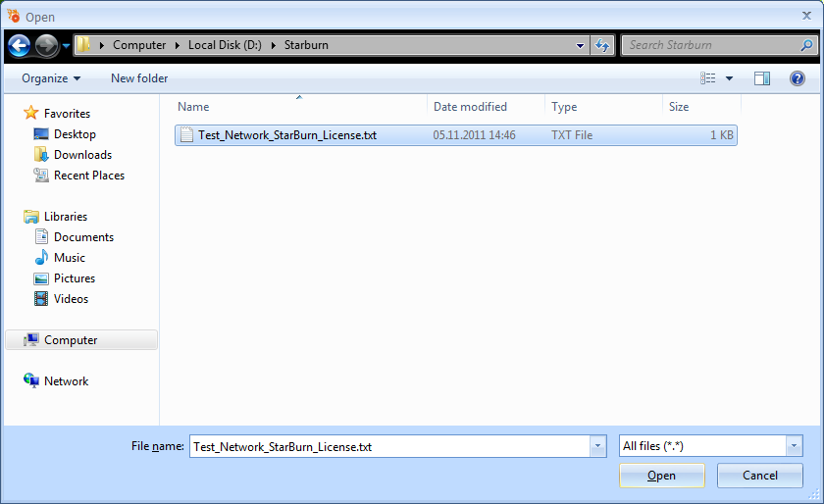Click the File name text field
This screenshot has height=504, width=824.
pos(389,446)
